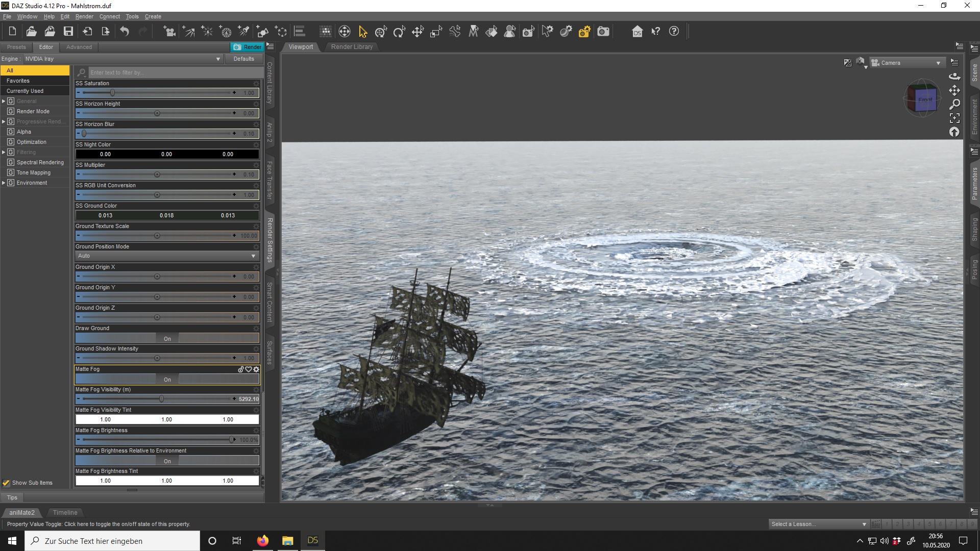Click the viewport Frame view icon

(954, 118)
